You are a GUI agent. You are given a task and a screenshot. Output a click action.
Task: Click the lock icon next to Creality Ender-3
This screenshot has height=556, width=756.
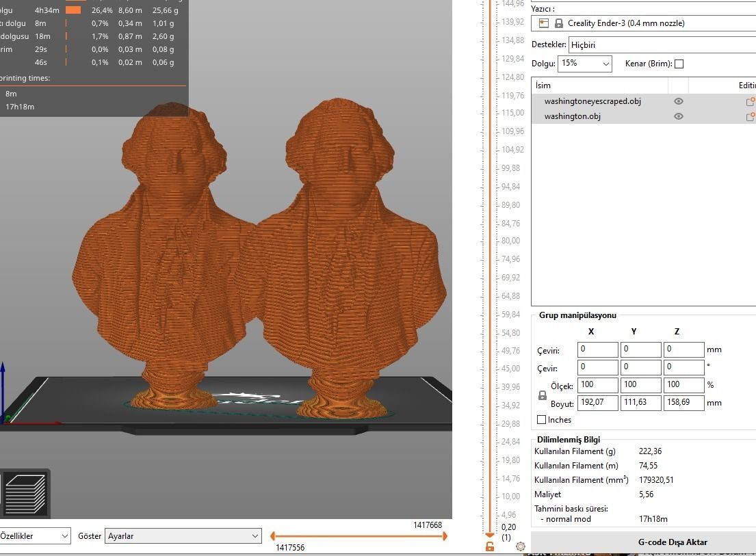(x=559, y=23)
